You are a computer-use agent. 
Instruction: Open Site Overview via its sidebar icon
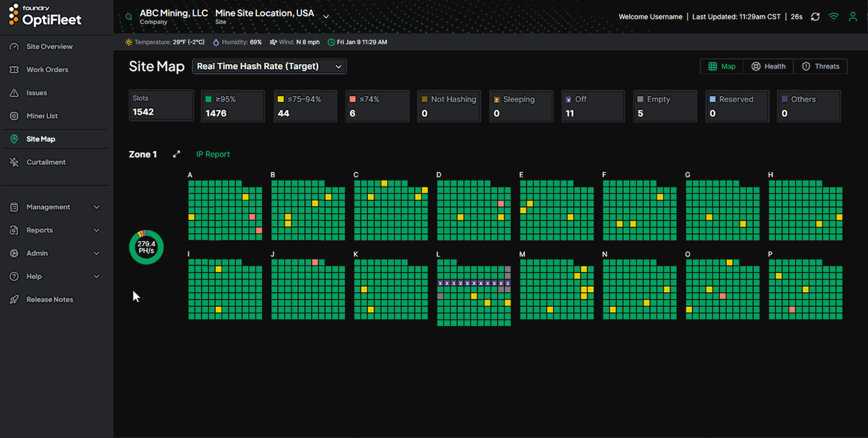(15, 47)
